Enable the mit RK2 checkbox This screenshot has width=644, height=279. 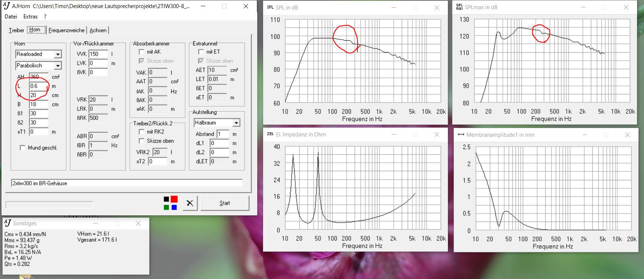click(142, 132)
